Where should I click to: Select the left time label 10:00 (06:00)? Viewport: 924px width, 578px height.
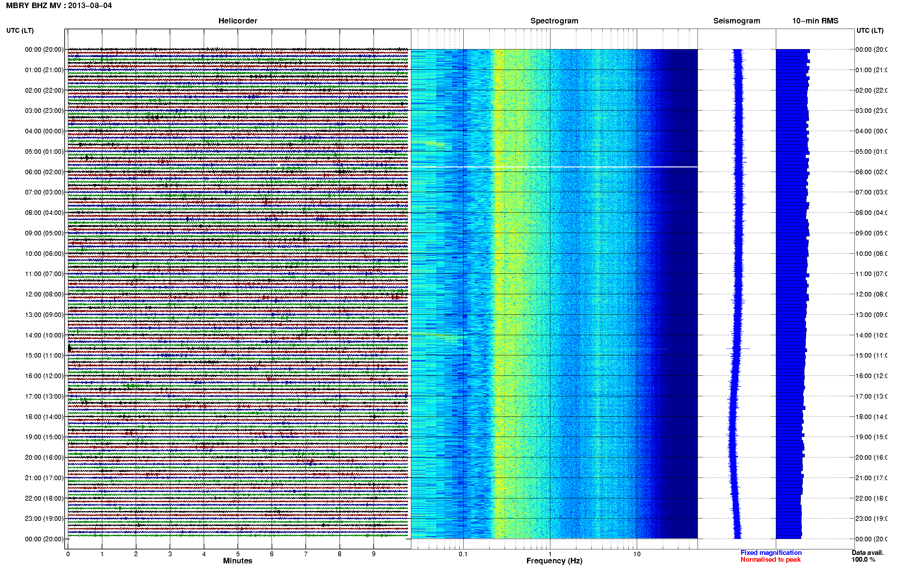(x=44, y=254)
